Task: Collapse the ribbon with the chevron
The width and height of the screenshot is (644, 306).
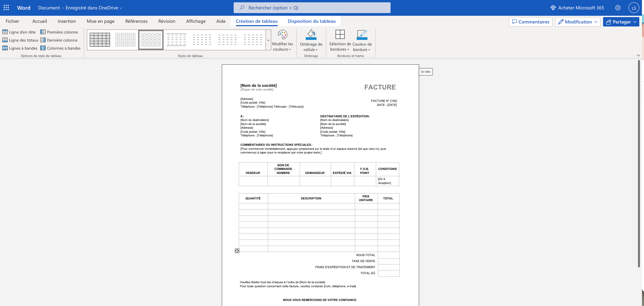Action: click(638, 56)
